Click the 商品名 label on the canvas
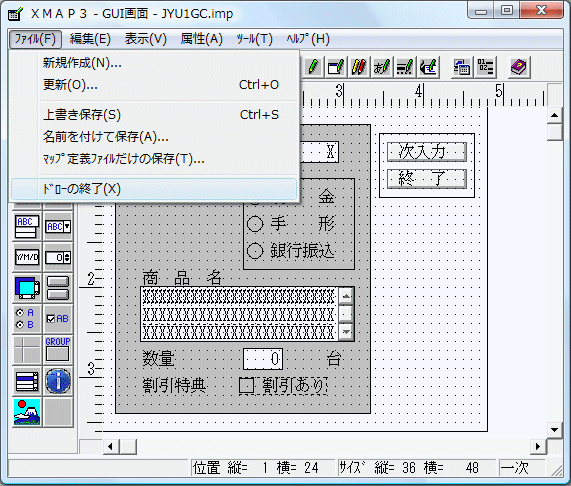Viewport: 571px width, 486px height. click(x=182, y=278)
